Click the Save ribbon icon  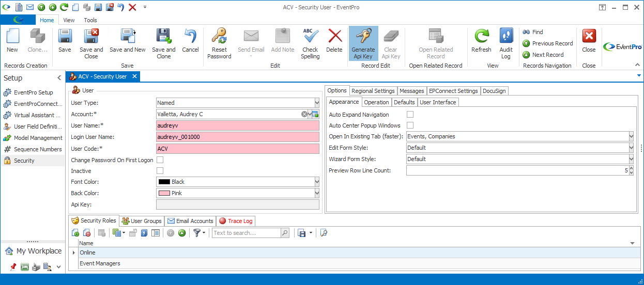[65, 36]
